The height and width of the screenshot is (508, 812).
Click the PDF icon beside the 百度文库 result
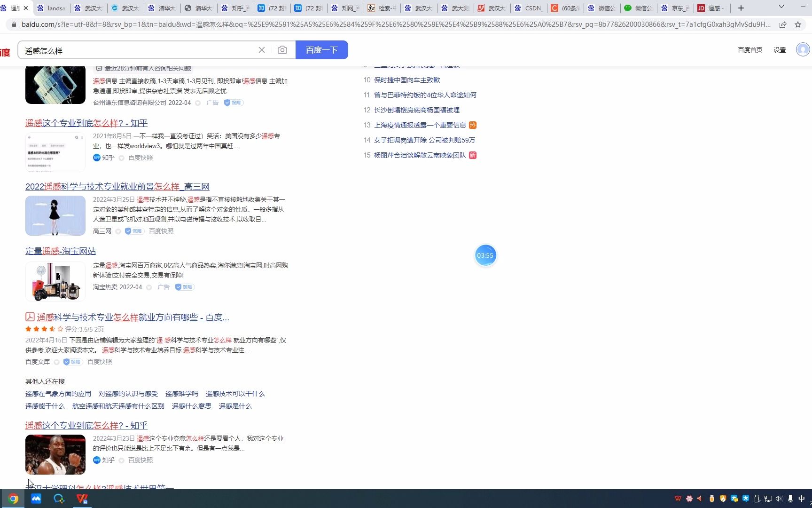pyautogui.click(x=29, y=317)
